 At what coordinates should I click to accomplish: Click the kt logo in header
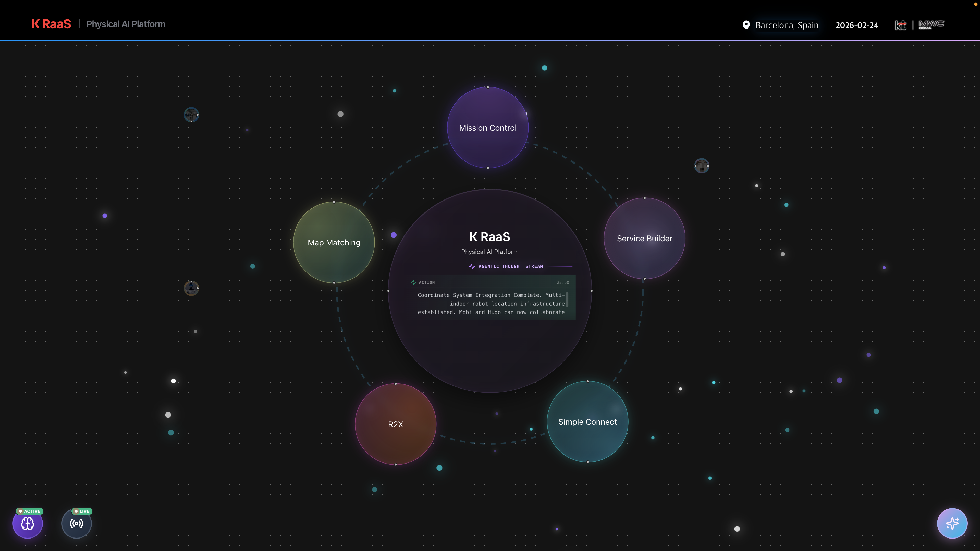tap(900, 25)
